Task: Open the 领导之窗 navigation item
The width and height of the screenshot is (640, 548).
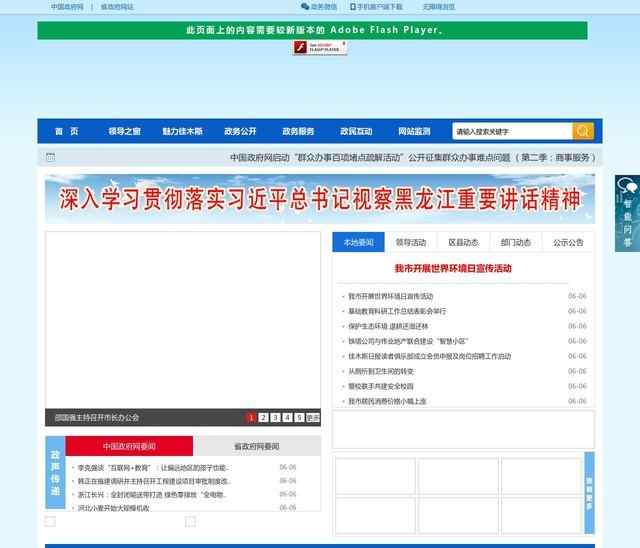Action: point(124,131)
